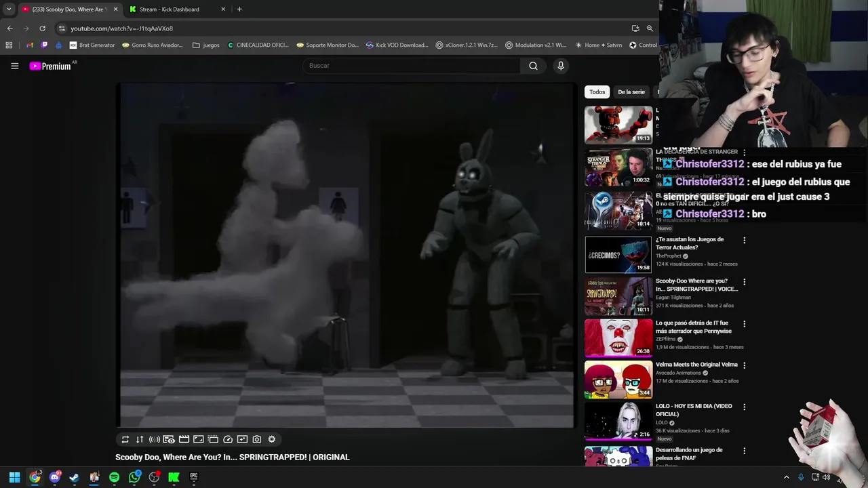
Task: Open thumbnail of 19:13 FNAF video
Action: [x=618, y=125]
